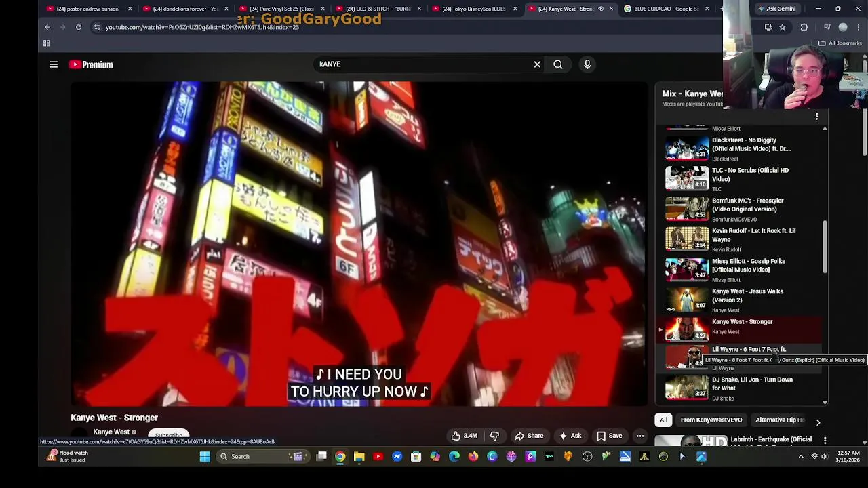Reload the current page

click(x=79, y=27)
